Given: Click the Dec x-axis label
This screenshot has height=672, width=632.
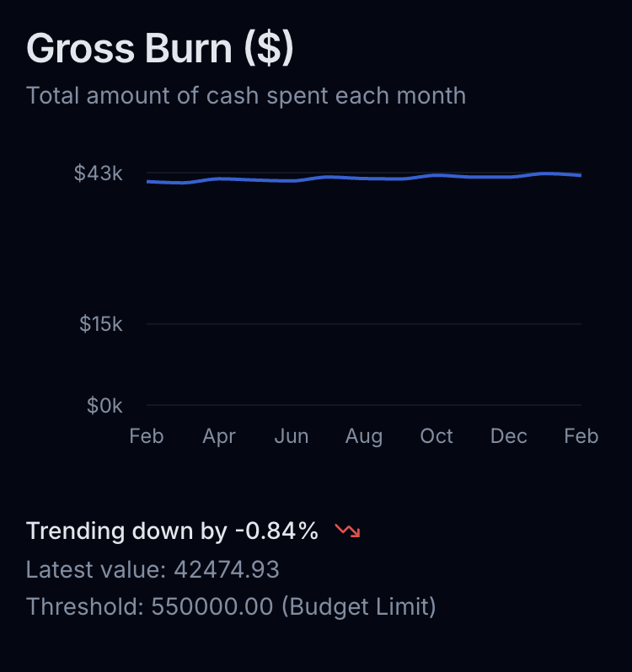Looking at the screenshot, I should [509, 436].
